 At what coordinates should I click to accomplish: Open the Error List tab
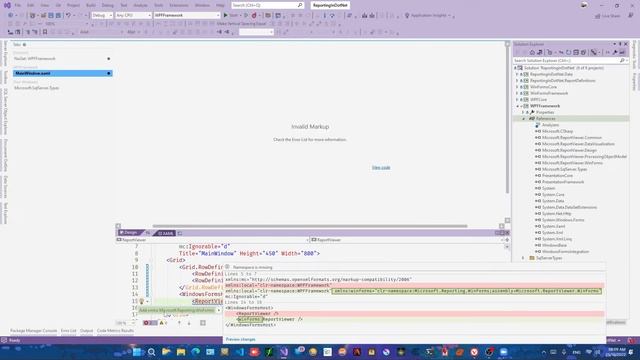[68, 331]
